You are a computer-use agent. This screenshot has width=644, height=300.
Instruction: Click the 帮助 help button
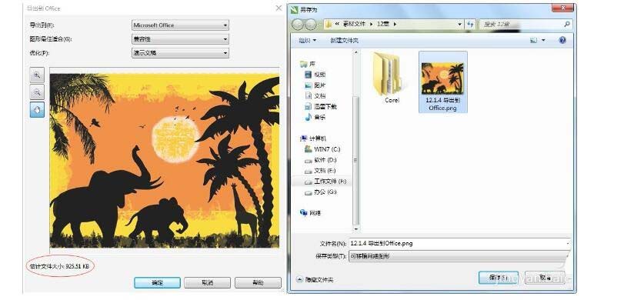pyautogui.click(x=258, y=282)
